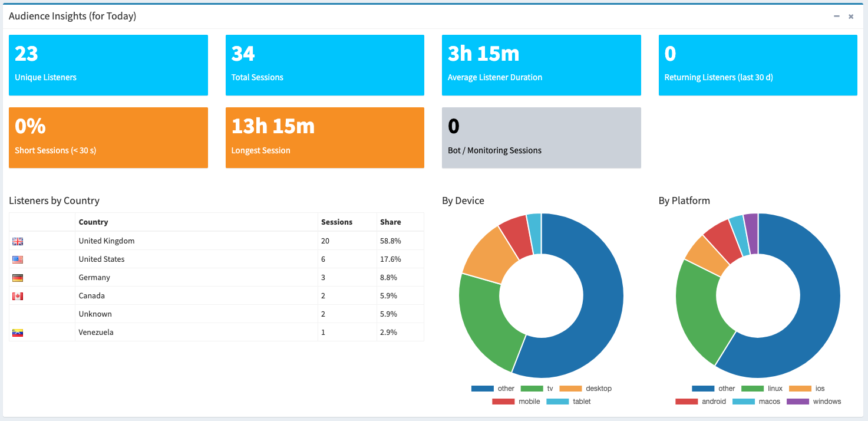868x421 pixels.
Task: Toggle the 'android' legend swatch in By Platform
Action: pos(687,402)
